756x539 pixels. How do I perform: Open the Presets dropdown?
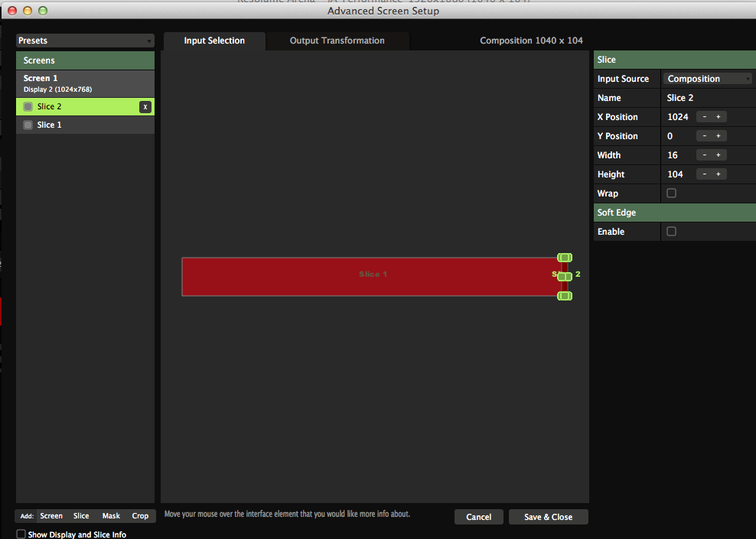85,41
